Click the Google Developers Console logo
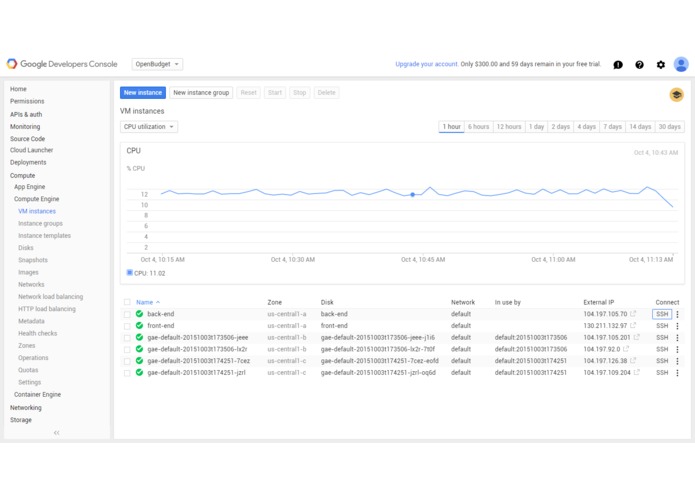The height and width of the screenshot is (494, 695). click(62, 64)
